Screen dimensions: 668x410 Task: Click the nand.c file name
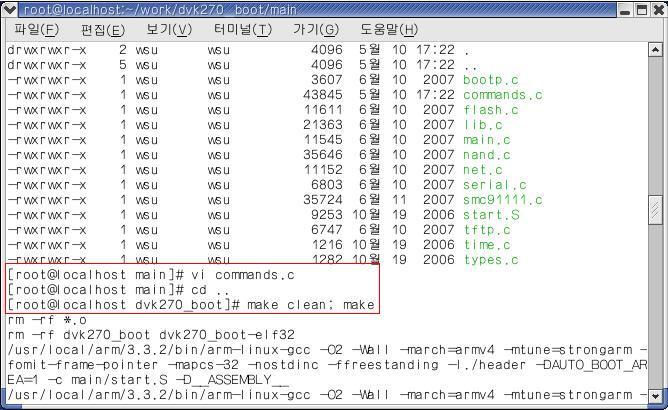click(x=487, y=155)
